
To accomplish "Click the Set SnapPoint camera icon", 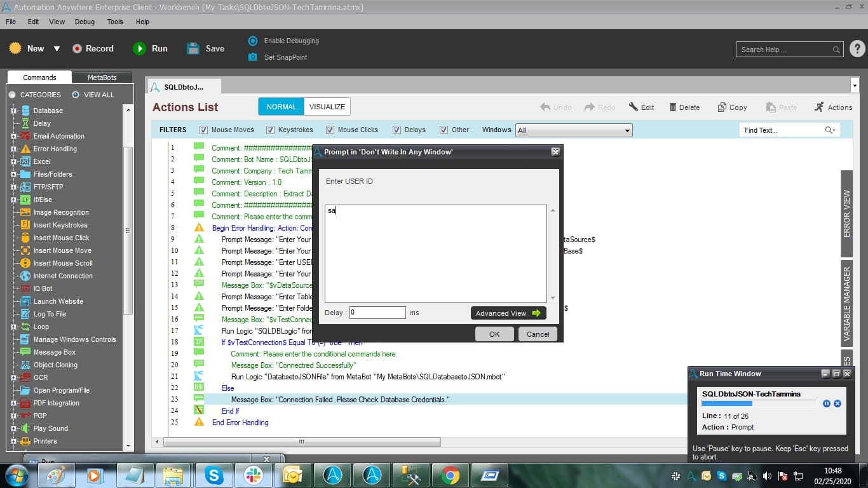I will [252, 57].
